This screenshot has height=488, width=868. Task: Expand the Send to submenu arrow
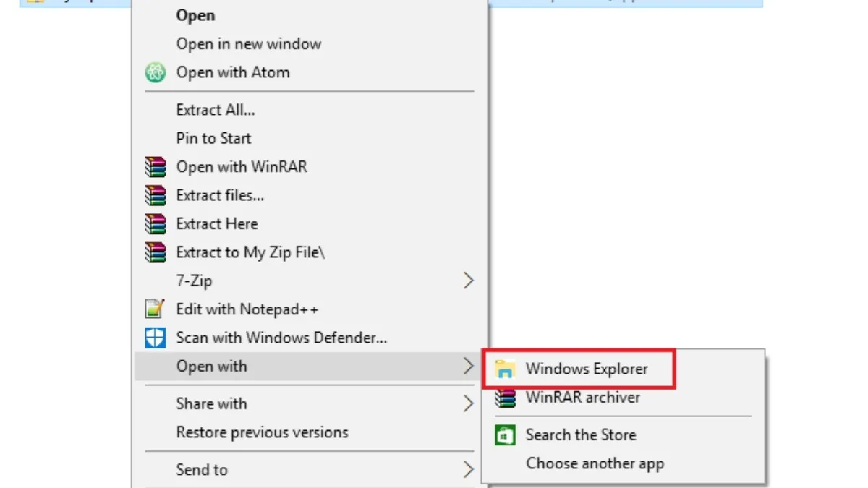[468, 470]
